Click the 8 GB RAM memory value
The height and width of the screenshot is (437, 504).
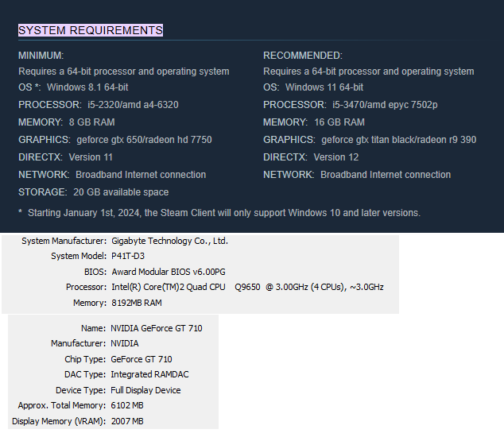(92, 122)
